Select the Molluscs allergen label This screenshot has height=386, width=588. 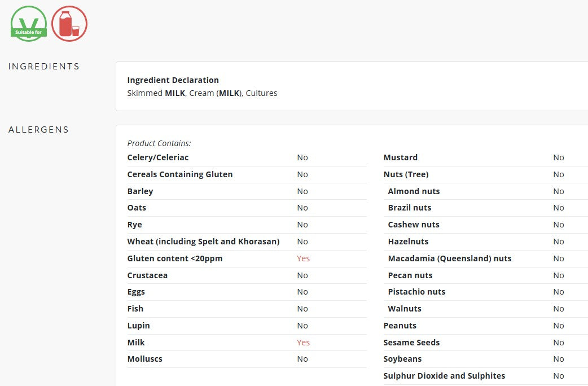tap(144, 359)
